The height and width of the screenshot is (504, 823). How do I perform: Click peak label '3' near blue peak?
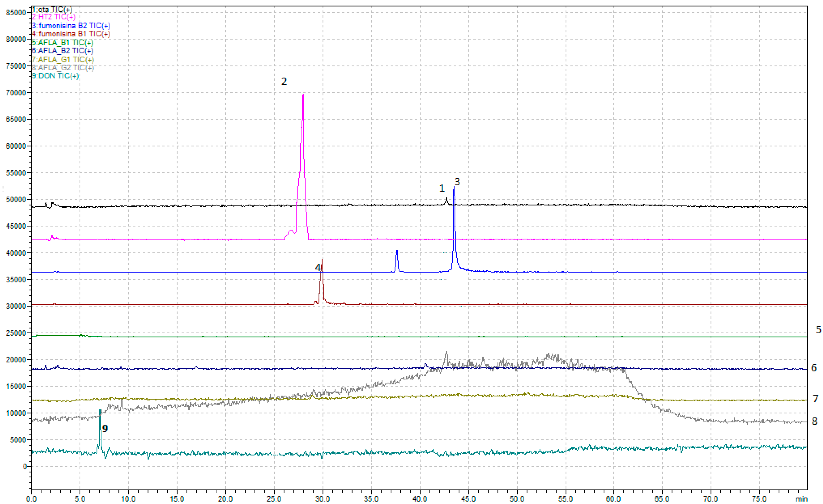point(457,182)
